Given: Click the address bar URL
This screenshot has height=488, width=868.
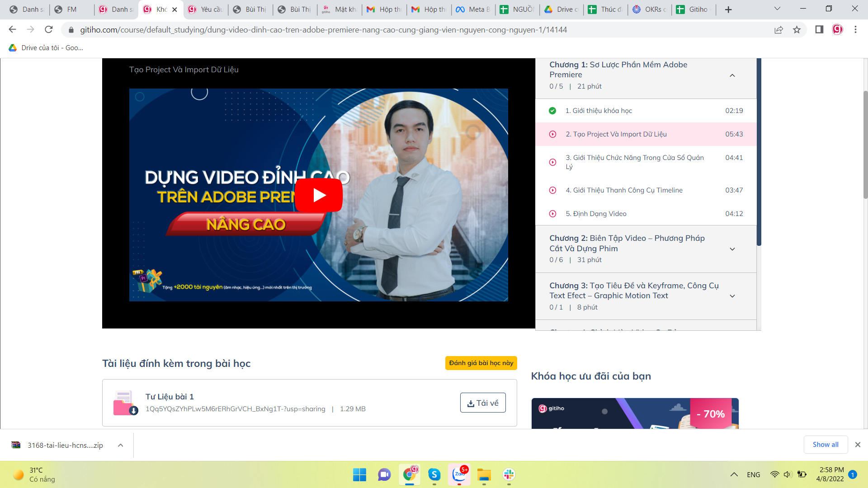Looking at the screenshot, I should 323,29.
